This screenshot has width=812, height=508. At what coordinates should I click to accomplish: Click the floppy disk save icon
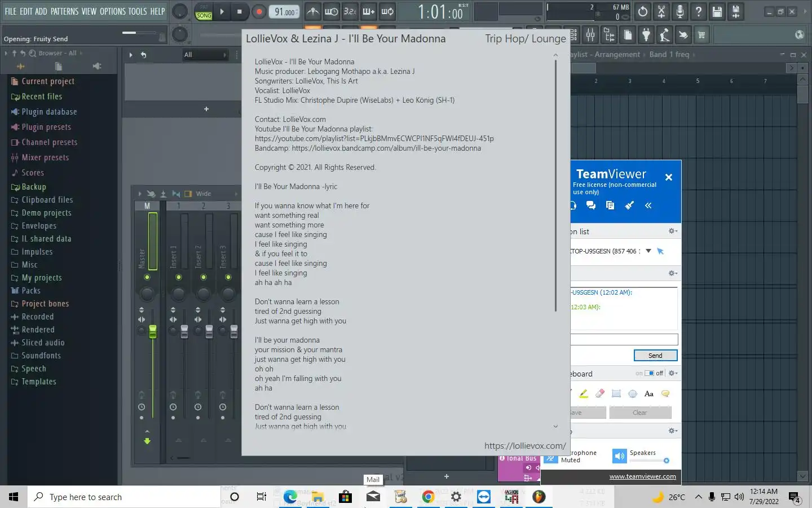[717, 11]
